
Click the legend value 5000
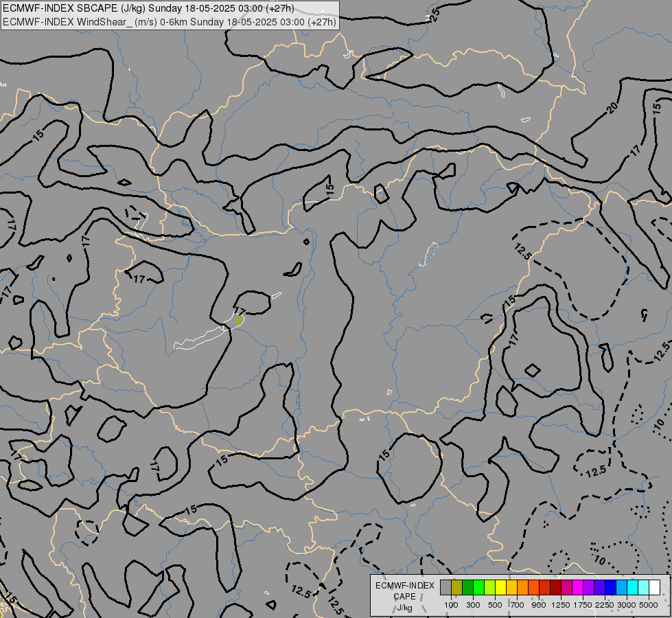[x=649, y=605]
